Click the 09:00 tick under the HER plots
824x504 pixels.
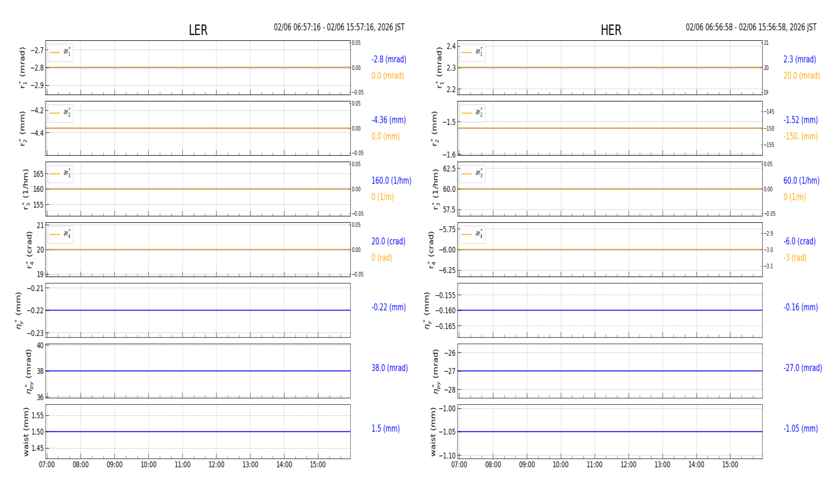527,465
